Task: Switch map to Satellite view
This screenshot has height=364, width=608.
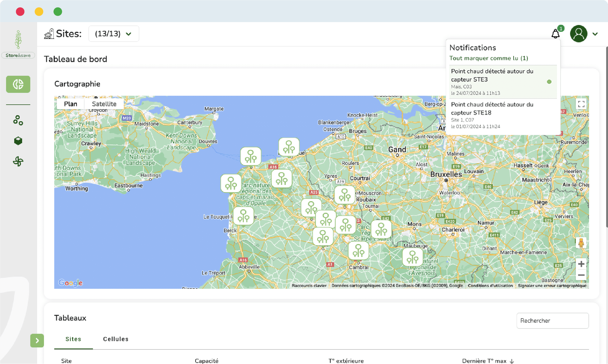Action: (104, 104)
